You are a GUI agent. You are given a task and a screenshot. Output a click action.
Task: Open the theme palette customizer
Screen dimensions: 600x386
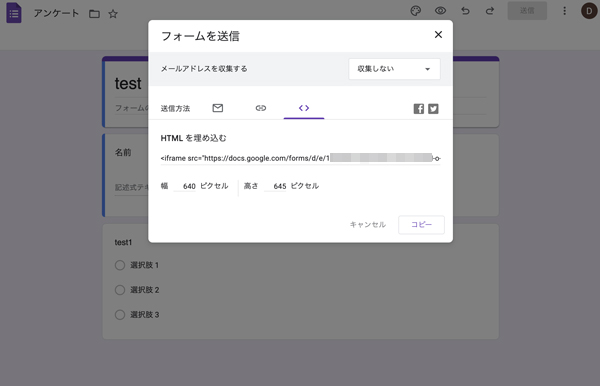point(416,11)
